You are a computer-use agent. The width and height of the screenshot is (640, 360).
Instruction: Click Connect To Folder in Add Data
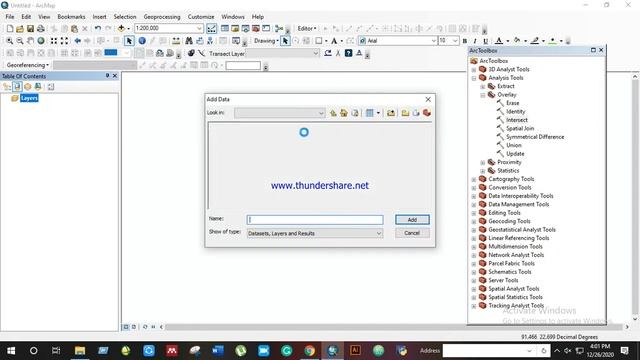[391, 113]
